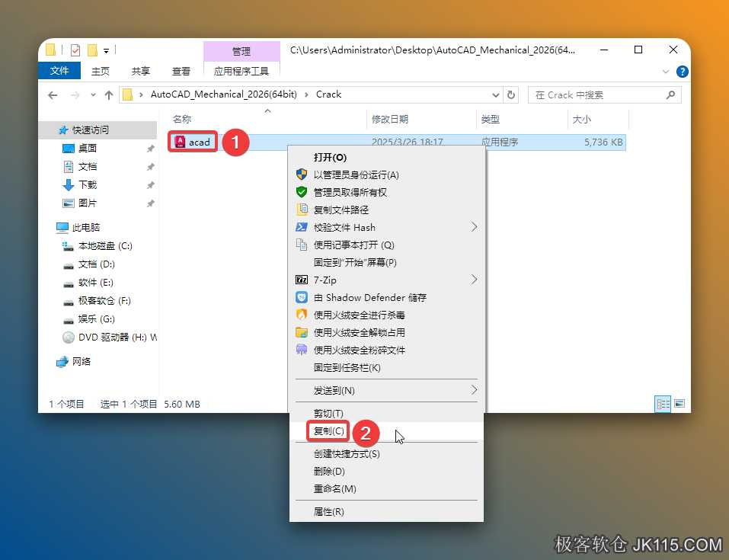Open the address bar history dropdown
The height and width of the screenshot is (560, 729).
pos(496,95)
